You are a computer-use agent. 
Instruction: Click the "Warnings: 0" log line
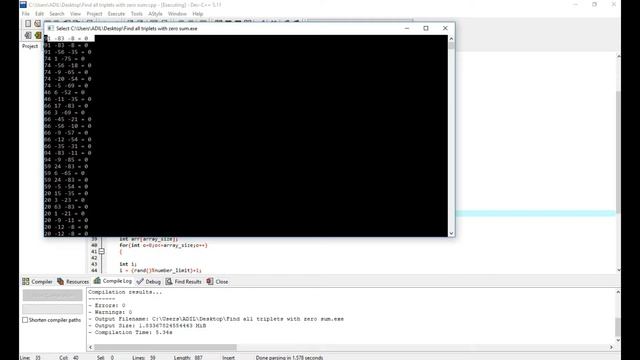(110, 312)
